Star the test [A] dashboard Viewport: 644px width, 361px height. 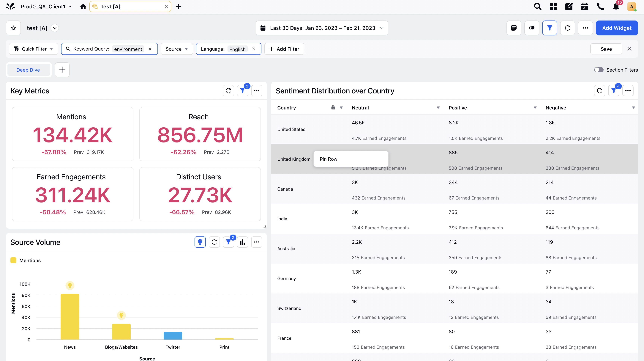point(13,28)
